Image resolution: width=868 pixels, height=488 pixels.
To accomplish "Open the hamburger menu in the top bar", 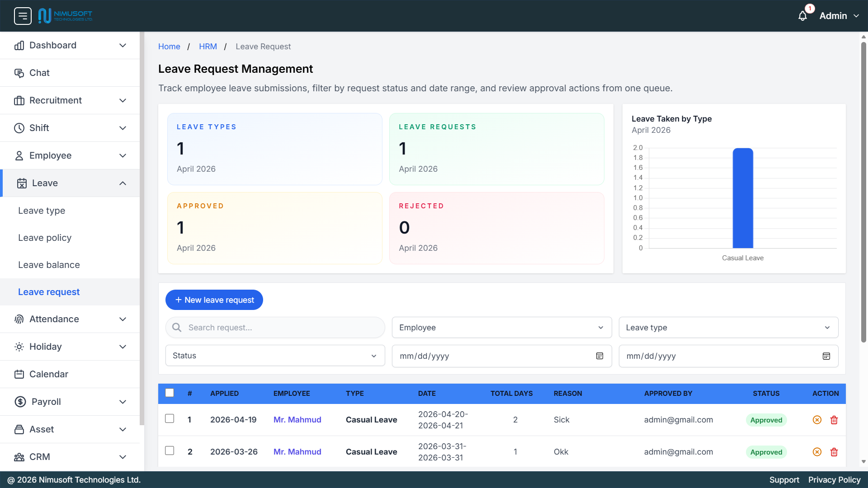I will (22, 15).
